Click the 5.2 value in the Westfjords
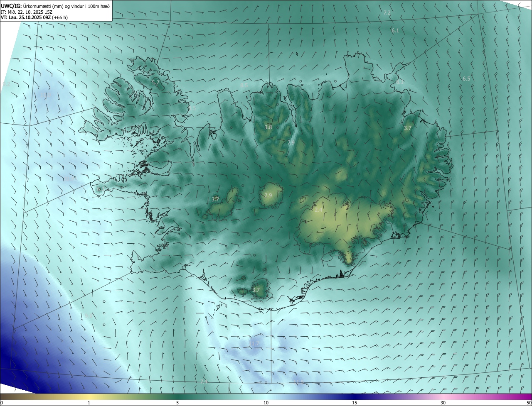This screenshot has width=532, height=406. (x=155, y=83)
